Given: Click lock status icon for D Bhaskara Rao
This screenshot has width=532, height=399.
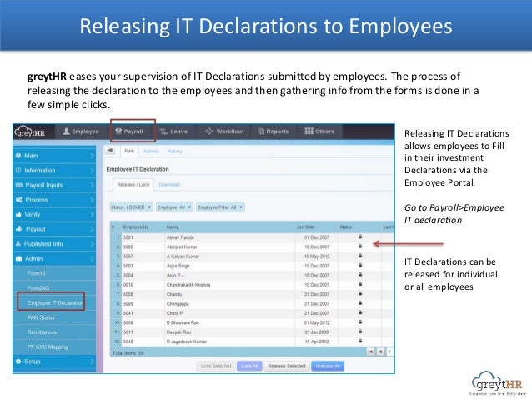Looking at the screenshot, I should [360, 322].
